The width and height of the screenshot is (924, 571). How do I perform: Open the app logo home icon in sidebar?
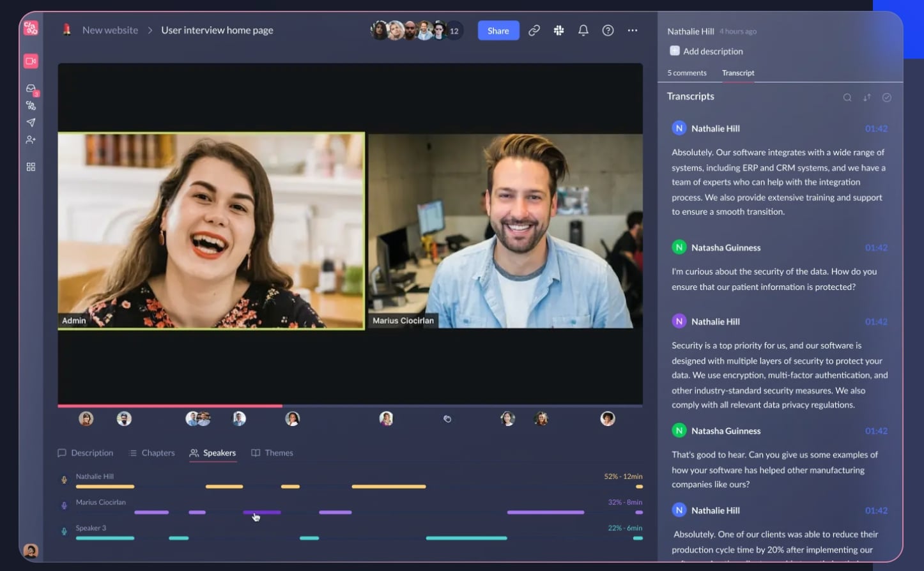point(31,28)
